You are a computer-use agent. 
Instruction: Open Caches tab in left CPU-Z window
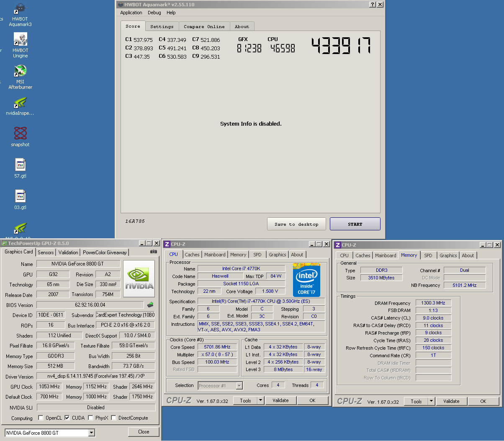point(192,255)
